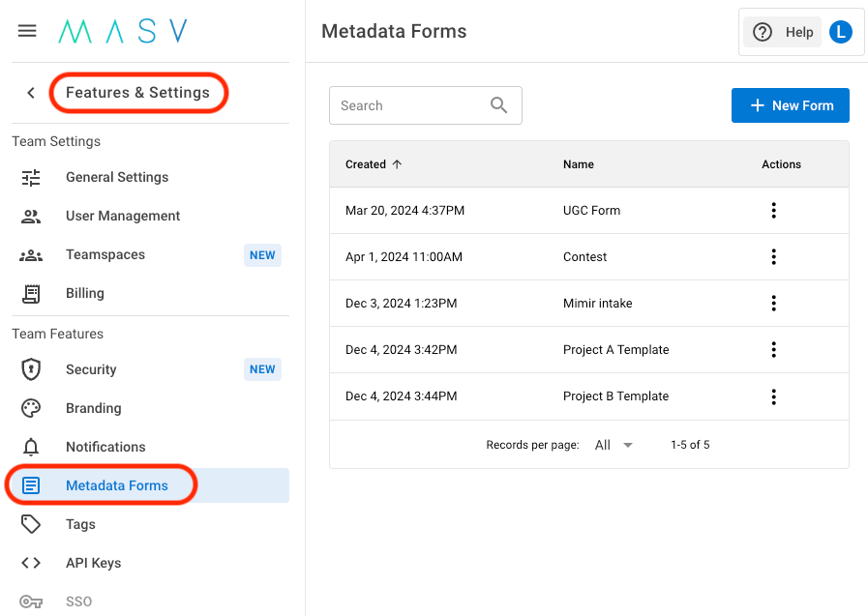868x616 pixels.
Task: Open User Management in sidebar
Action: (x=150, y=217)
